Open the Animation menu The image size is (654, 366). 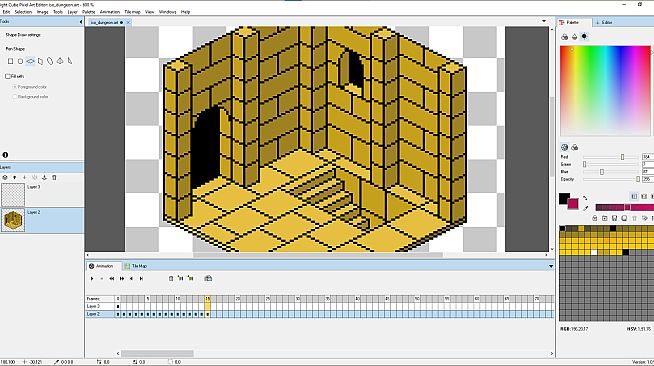pyautogui.click(x=110, y=12)
